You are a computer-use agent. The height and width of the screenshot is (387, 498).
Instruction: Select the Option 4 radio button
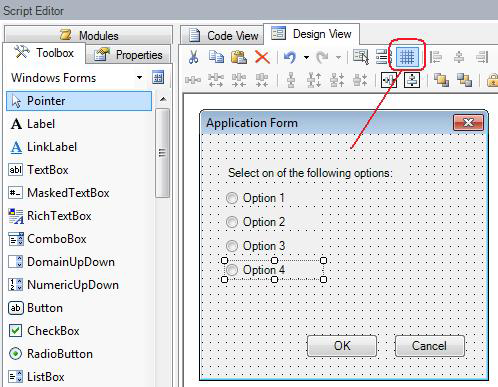232,270
